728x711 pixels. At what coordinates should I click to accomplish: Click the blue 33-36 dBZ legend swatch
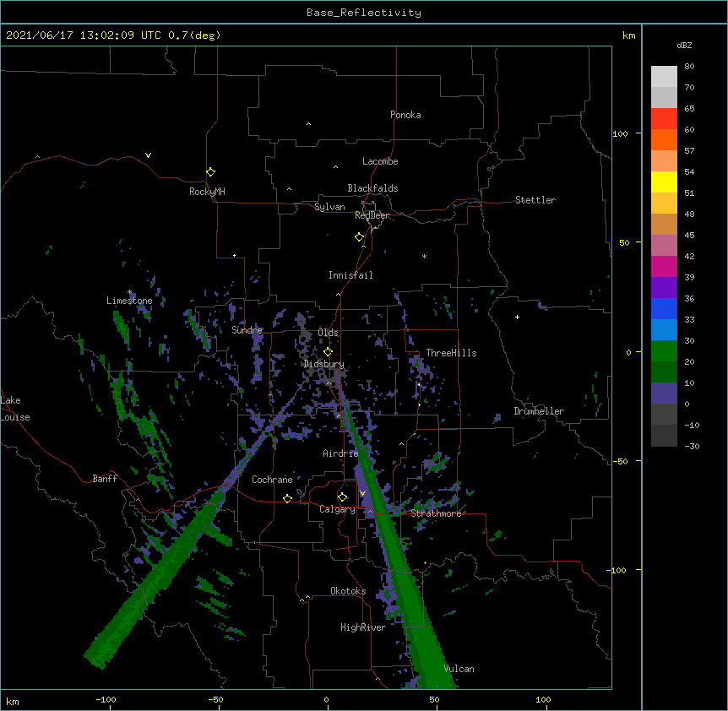(664, 308)
